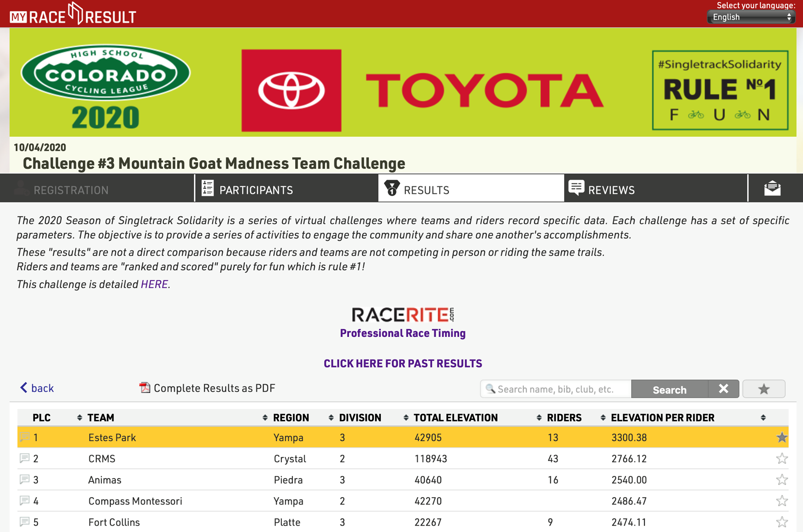Image resolution: width=803 pixels, height=532 pixels.
Task: Select the Compass Montessori team name
Action: point(135,501)
